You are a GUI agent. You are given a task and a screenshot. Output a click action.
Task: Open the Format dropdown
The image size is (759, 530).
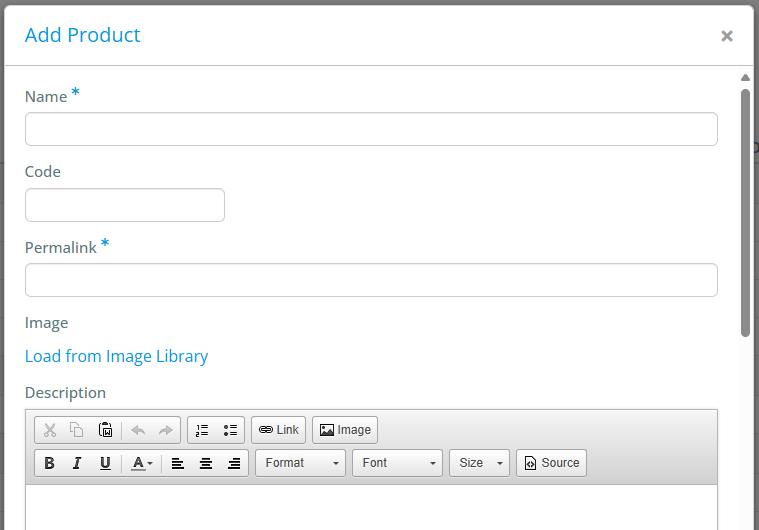click(301, 463)
